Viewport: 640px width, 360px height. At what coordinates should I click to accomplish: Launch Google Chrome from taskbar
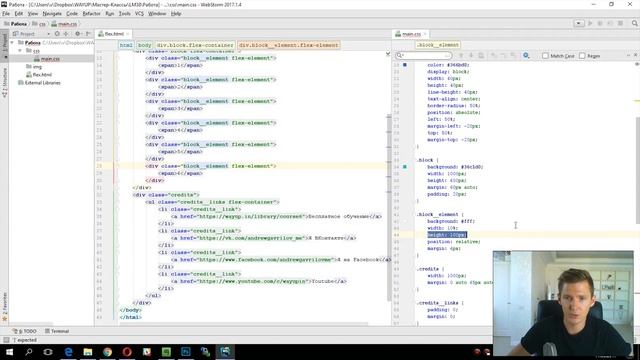pos(107,352)
